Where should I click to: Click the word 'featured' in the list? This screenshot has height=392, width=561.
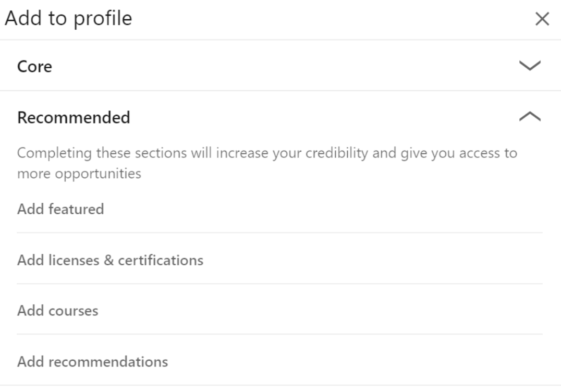[x=76, y=210]
